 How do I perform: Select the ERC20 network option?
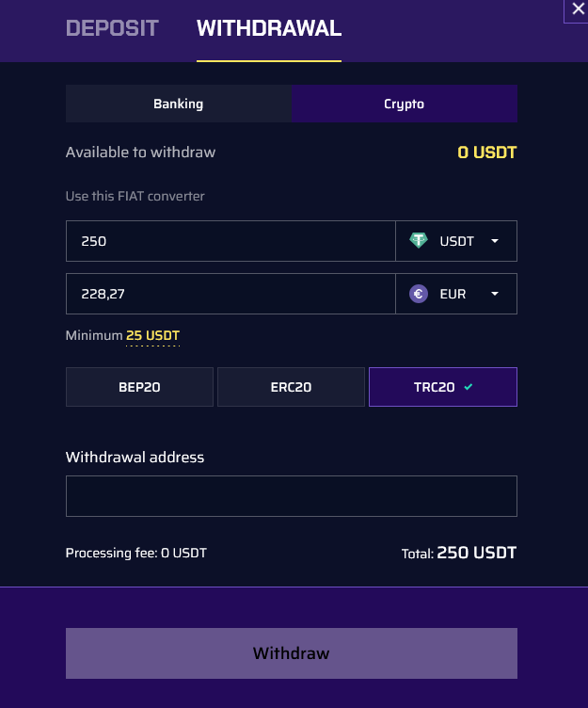tap(291, 387)
